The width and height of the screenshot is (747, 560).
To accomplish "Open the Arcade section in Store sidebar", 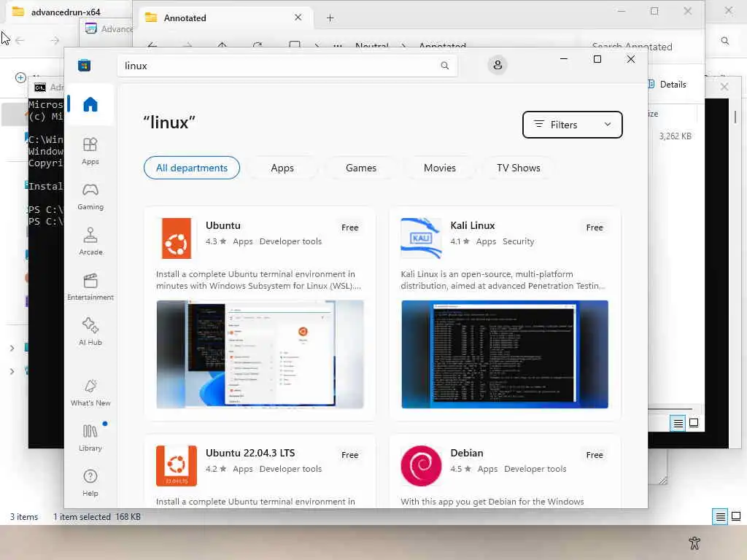I will pyautogui.click(x=90, y=241).
